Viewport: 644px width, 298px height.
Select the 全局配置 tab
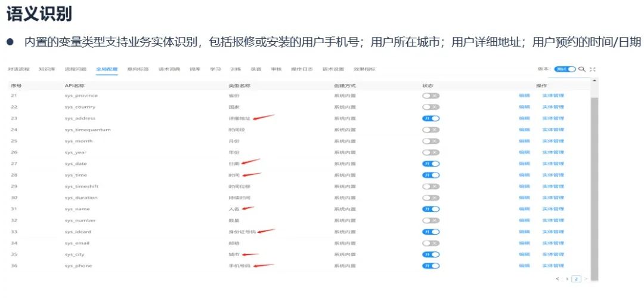(x=107, y=69)
